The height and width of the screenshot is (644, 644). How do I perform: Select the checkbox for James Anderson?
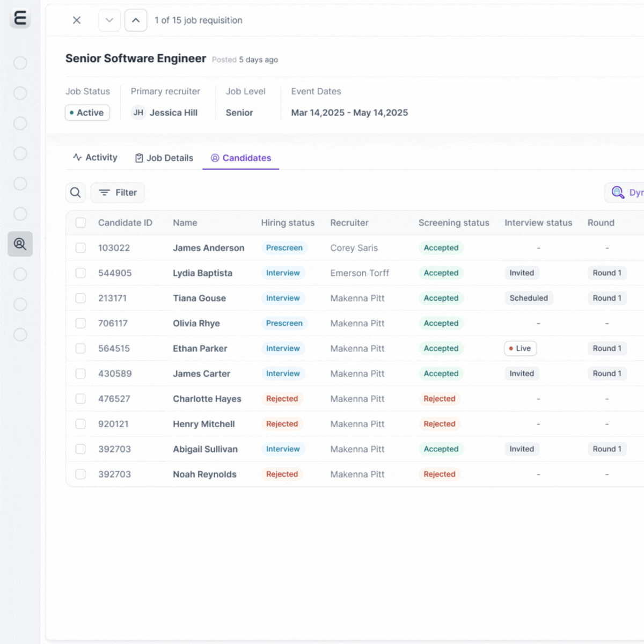(80, 248)
